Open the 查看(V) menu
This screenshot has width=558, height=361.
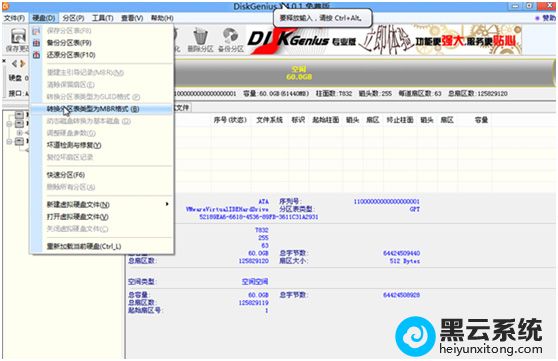(x=132, y=18)
